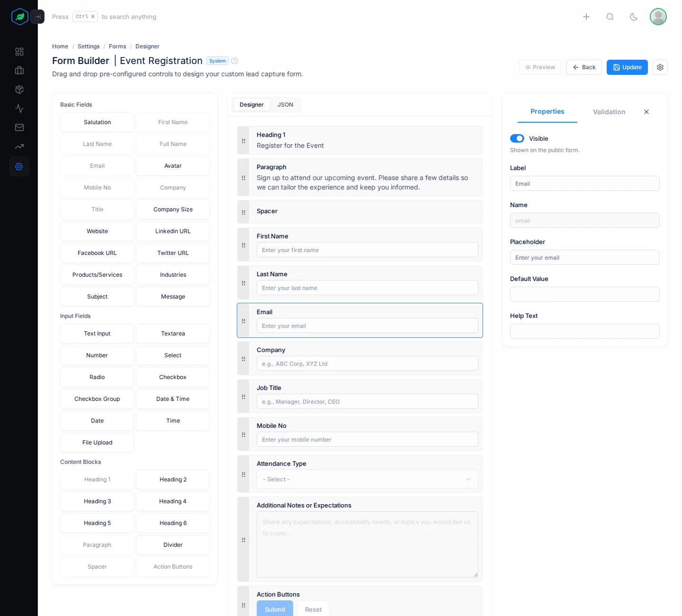Image resolution: width=682 pixels, height=616 pixels.
Task: Open the box package icon in sidebar
Action: (19, 90)
